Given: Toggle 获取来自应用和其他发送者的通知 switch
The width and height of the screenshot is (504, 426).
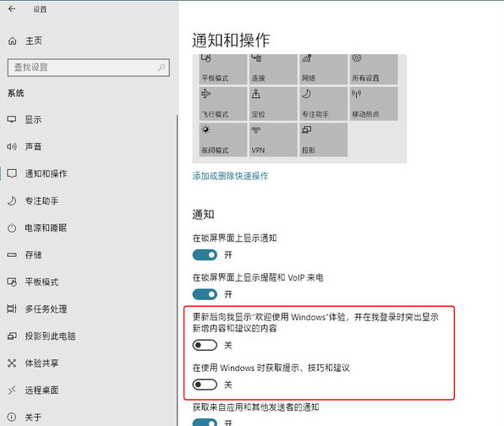Looking at the screenshot, I should tap(205, 423).
